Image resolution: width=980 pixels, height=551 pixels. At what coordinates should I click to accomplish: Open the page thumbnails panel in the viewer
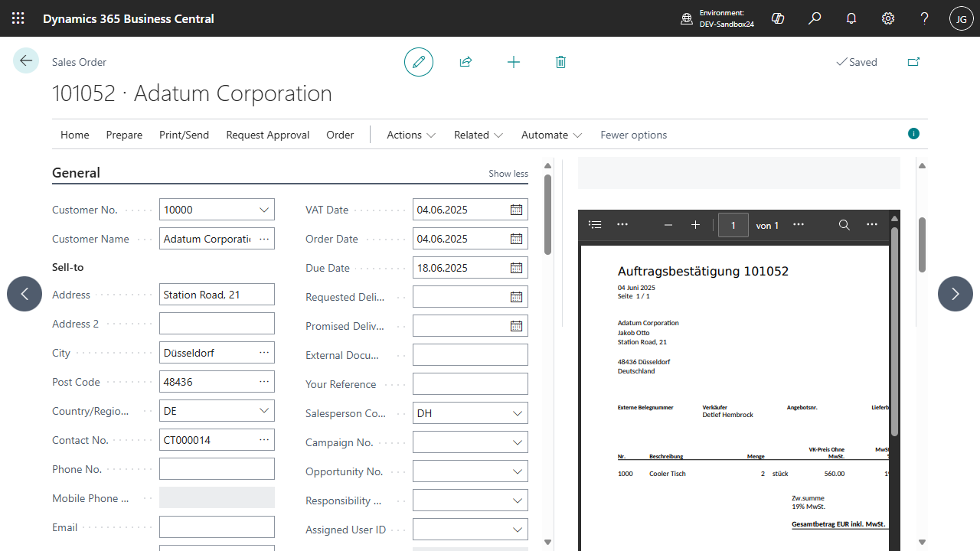click(x=595, y=224)
